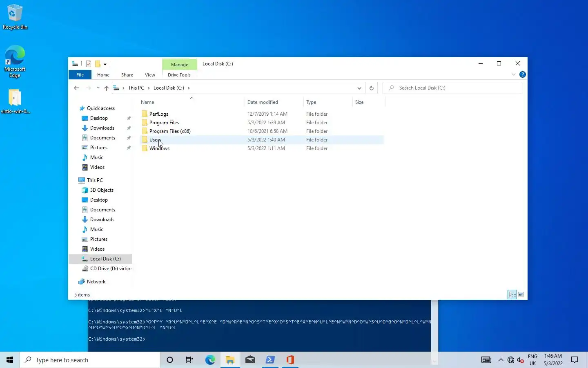Click This PC in address breadcrumb
This screenshot has height=368, width=588.
[x=136, y=88]
